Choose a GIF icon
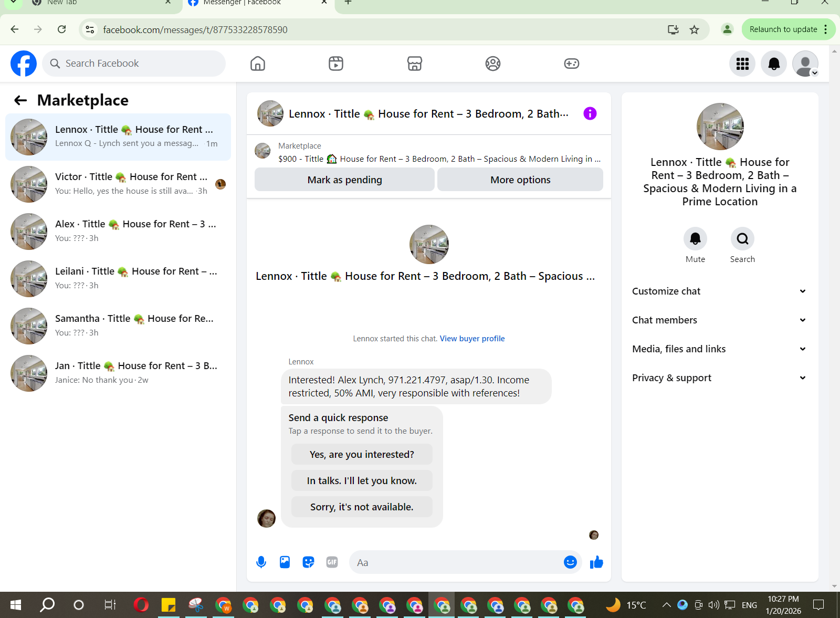The width and height of the screenshot is (840, 618). point(332,562)
